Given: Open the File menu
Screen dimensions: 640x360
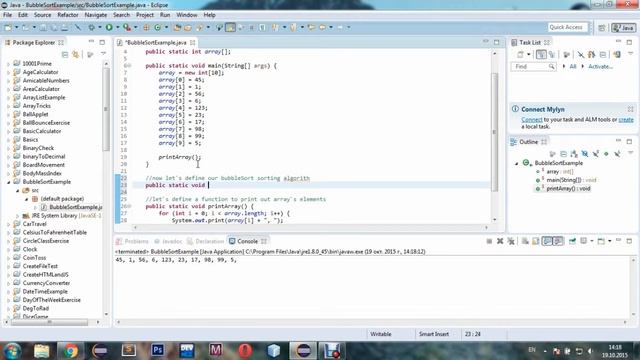Looking at the screenshot, I should pyautogui.click(x=7, y=15).
